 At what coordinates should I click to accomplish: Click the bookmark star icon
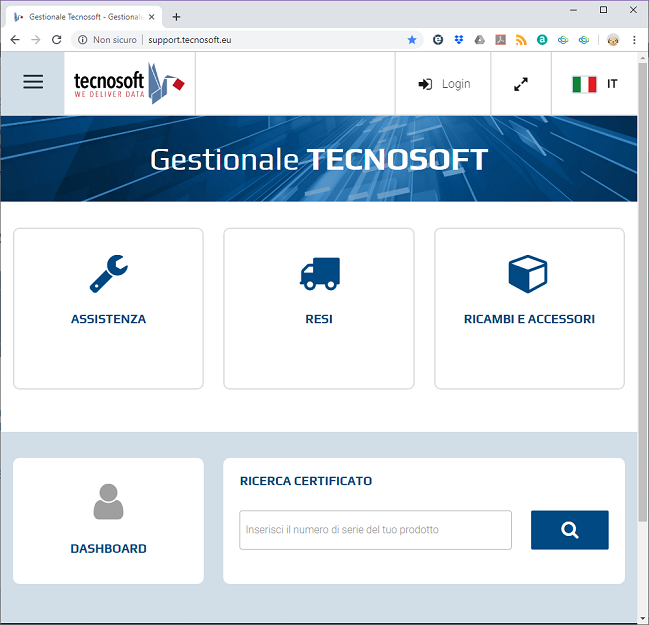[x=412, y=40]
